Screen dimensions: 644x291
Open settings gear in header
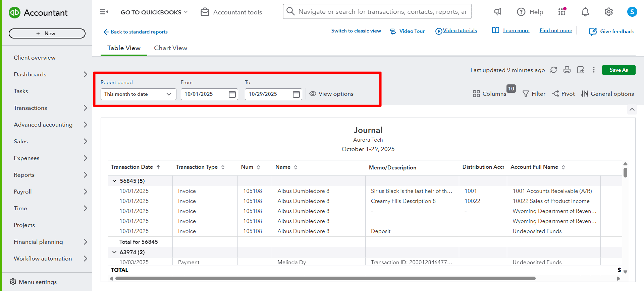coord(608,12)
